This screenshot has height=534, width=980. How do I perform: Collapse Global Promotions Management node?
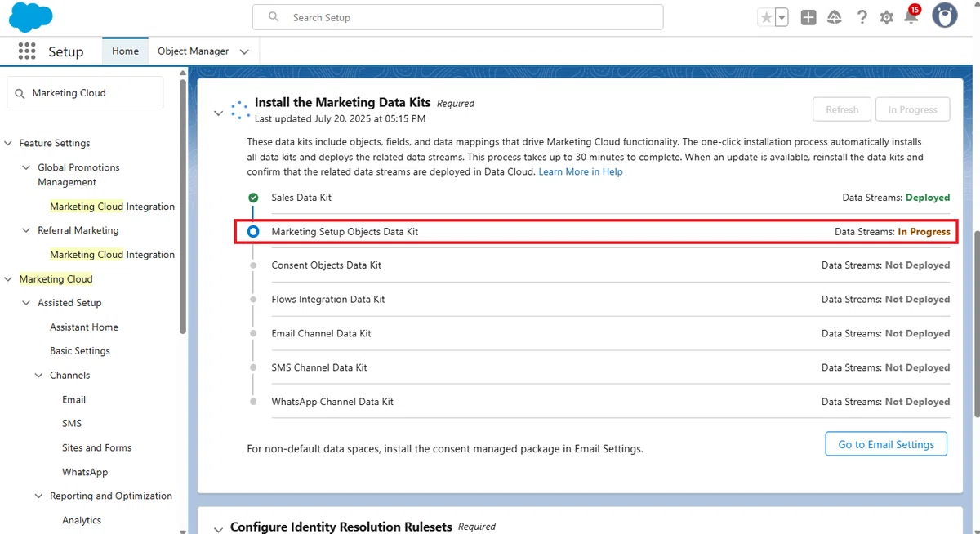tap(27, 167)
